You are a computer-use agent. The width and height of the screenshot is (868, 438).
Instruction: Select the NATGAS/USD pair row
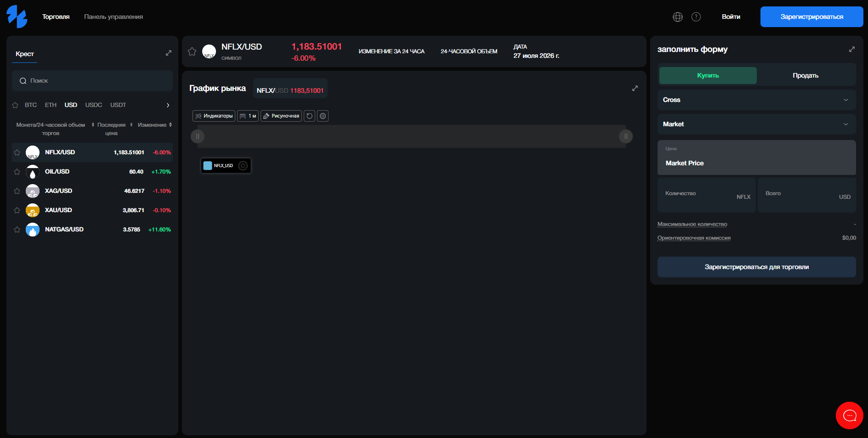point(92,230)
